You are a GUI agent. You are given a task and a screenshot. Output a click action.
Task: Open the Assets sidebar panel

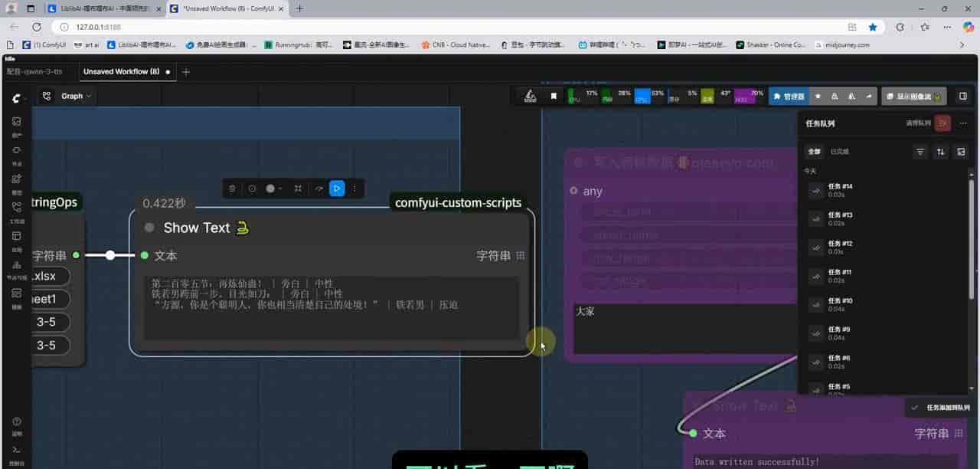click(x=17, y=125)
